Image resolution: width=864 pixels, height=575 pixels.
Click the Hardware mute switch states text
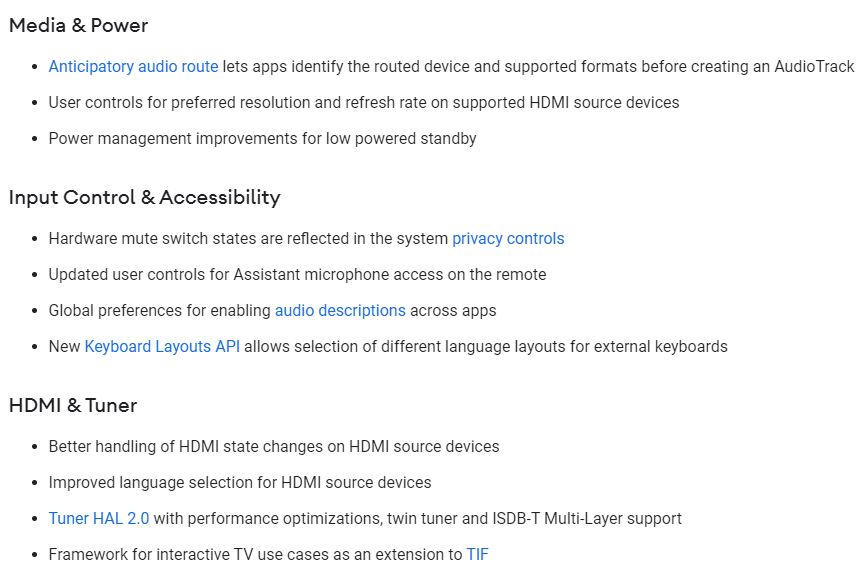249,238
